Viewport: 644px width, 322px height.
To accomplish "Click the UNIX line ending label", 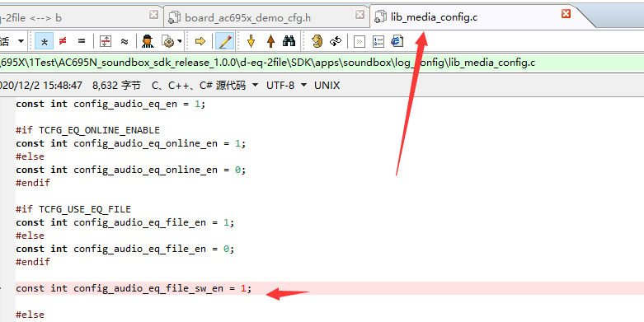I will 327,86.
